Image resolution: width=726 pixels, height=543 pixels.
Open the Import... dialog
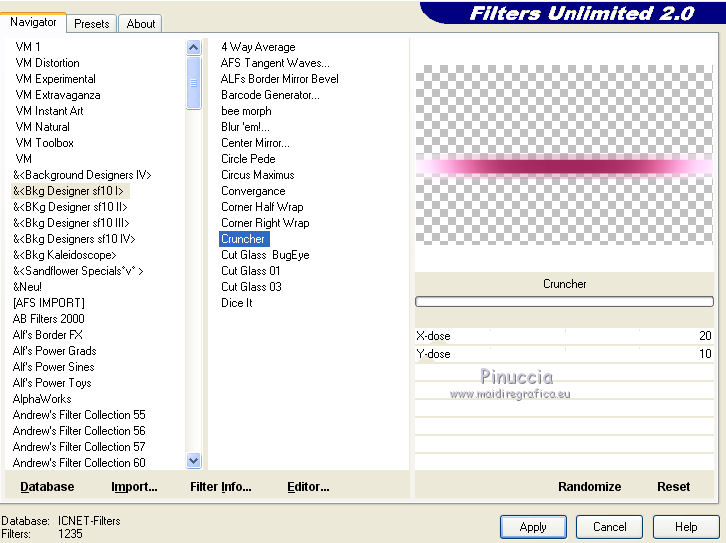tap(134, 487)
